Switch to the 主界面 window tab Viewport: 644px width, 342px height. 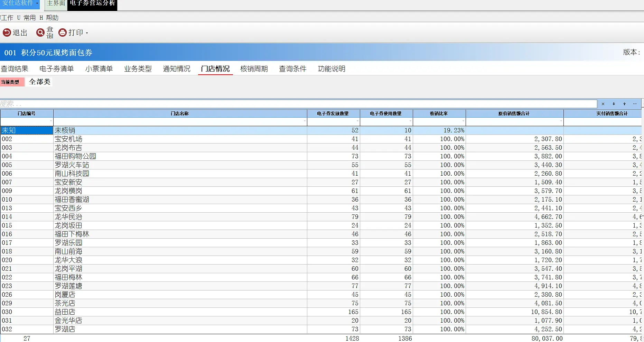(56, 3)
